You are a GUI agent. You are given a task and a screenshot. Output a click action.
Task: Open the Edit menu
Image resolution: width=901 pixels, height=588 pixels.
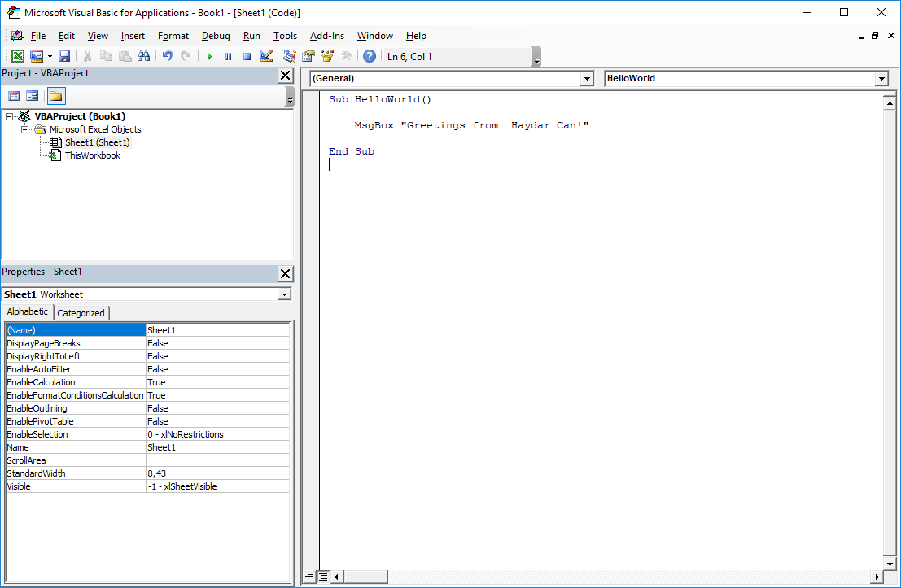click(x=67, y=36)
